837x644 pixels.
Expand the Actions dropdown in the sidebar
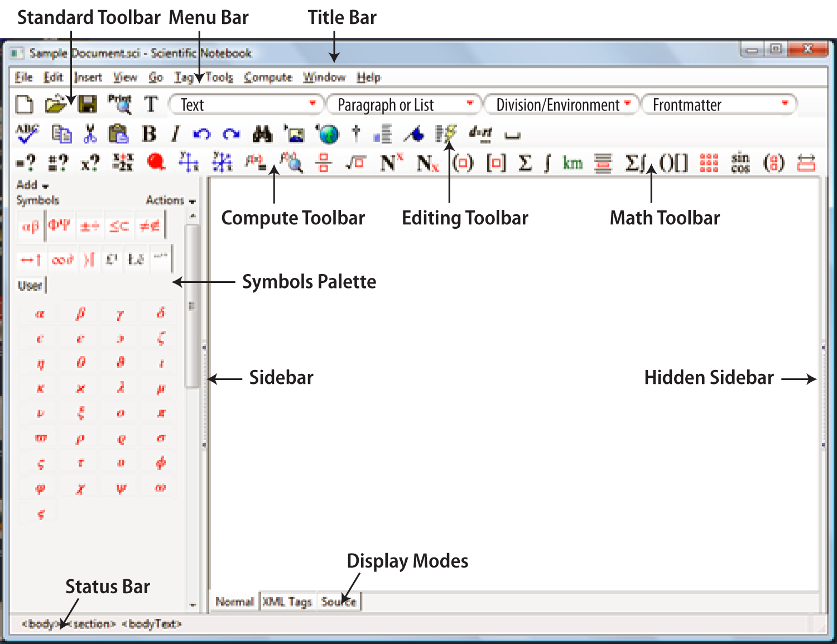[170, 200]
